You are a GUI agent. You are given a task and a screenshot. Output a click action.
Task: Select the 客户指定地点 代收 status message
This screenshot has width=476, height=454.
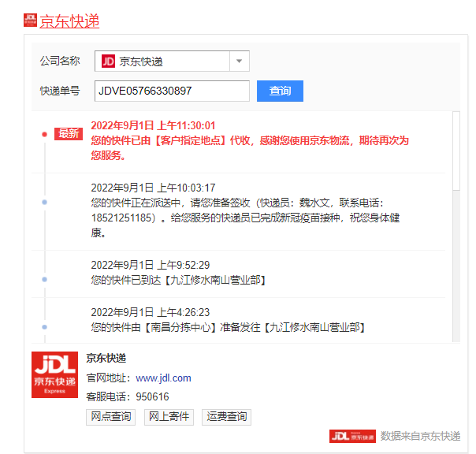click(x=250, y=148)
